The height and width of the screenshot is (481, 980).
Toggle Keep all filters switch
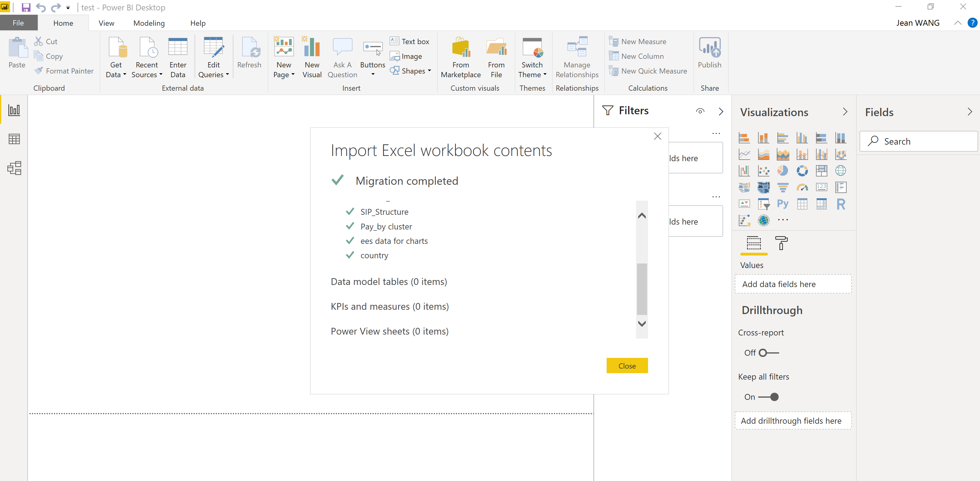pyautogui.click(x=769, y=397)
